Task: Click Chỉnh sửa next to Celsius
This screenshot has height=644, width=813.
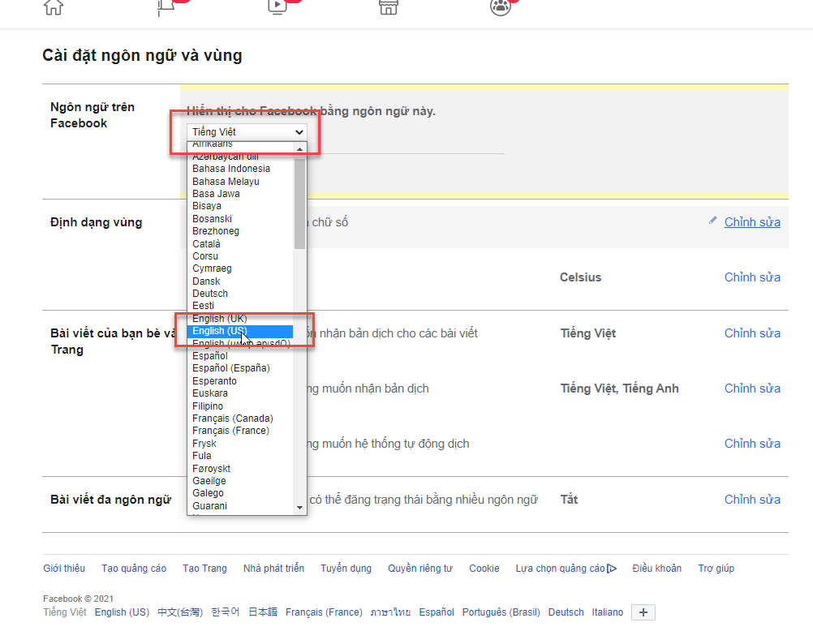Action: click(752, 277)
